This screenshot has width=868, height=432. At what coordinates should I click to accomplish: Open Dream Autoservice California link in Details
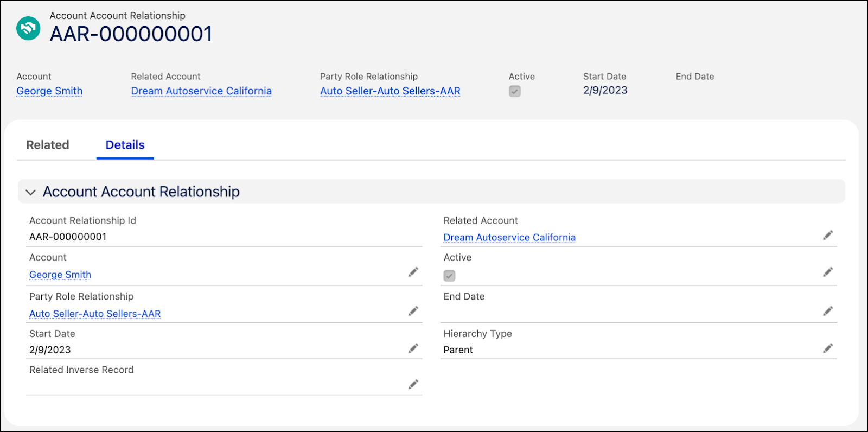pos(509,237)
